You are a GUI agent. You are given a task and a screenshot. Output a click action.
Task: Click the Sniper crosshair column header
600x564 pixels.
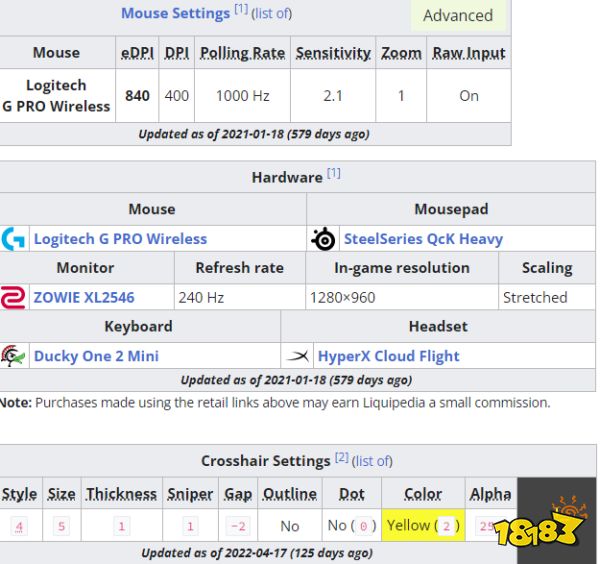(190, 494)
